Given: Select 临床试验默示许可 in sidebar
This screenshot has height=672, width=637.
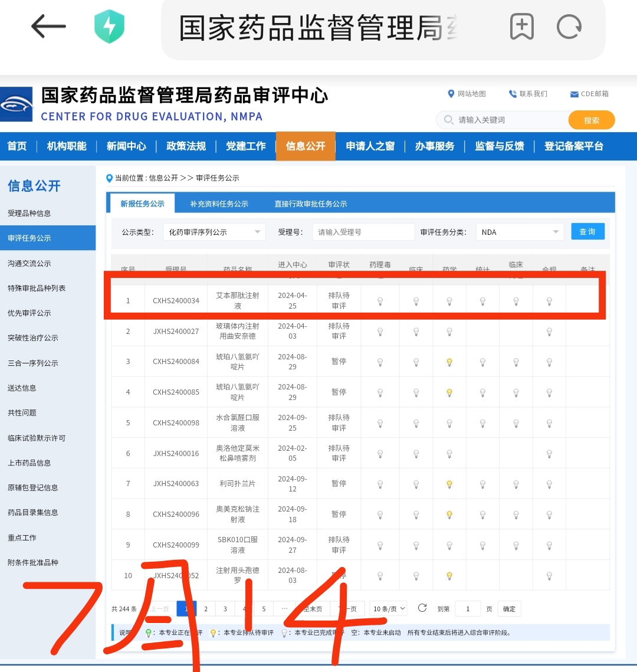Looking at the screenshot, I should pyautogui.click(x=37, y=438).
